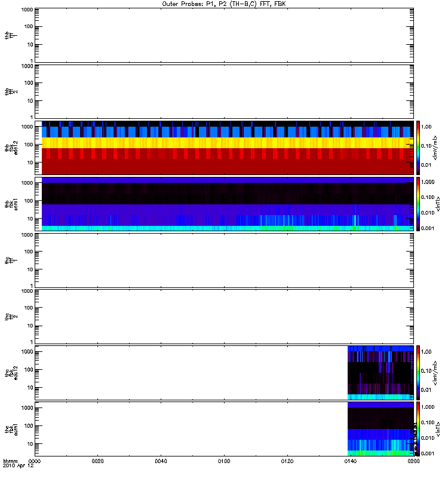Viewport: 448px width, 478px height.
Task: Click the "hhmm" axis units label
Action: click(10, 461)
